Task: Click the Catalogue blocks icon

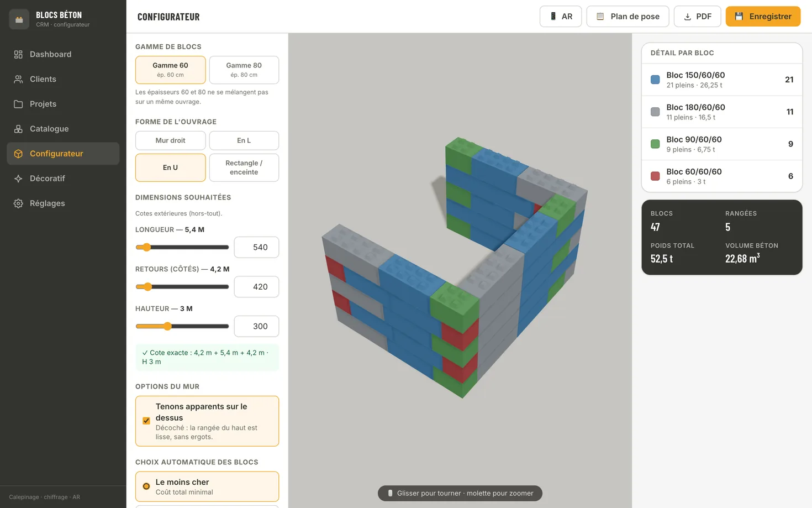Action: (x=18, y=129)
